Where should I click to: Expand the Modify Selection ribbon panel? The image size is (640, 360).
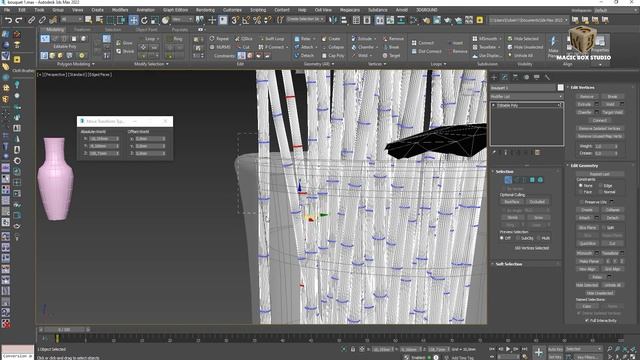click(x=151, y=64)
